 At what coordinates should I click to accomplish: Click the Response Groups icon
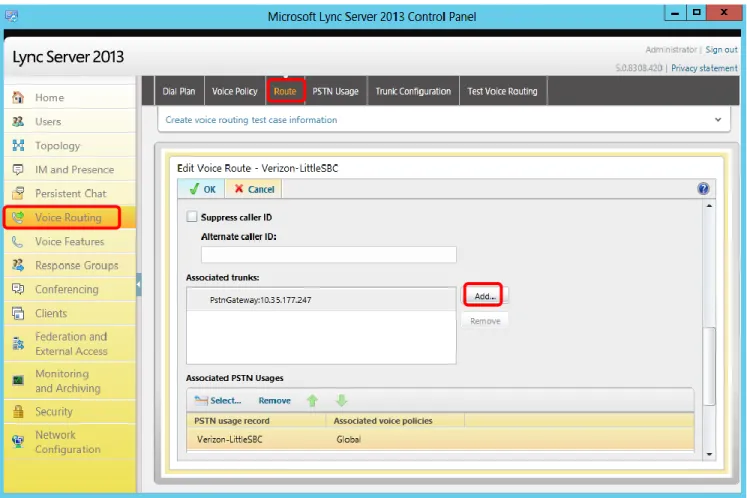tap(18, 265)
